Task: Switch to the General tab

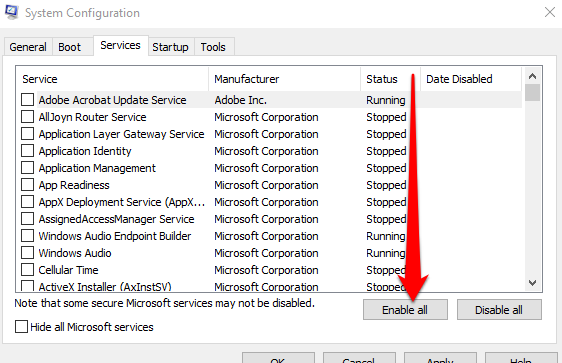Action: [x=28, y=47]
